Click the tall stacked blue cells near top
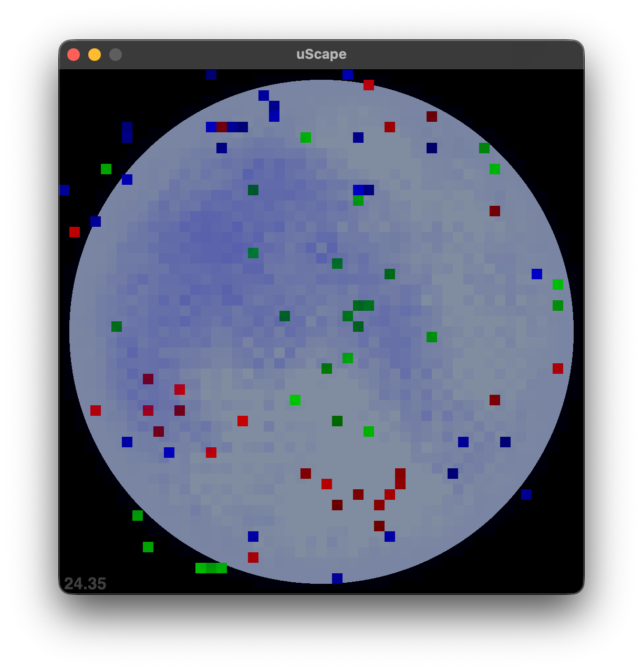 tap(274, 111)
